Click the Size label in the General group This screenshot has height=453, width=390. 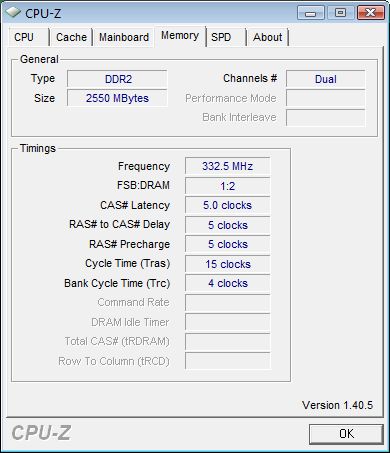[x=44, y=98]
